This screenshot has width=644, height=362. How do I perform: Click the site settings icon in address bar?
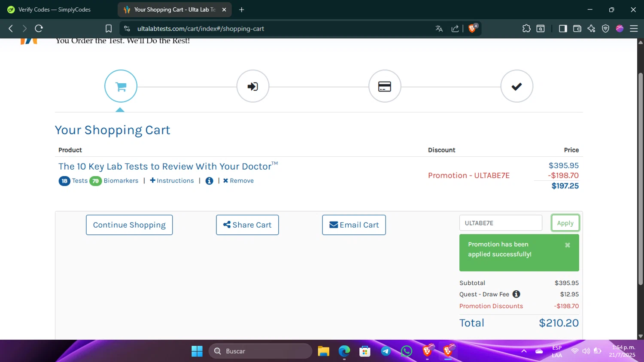(127, 28)
